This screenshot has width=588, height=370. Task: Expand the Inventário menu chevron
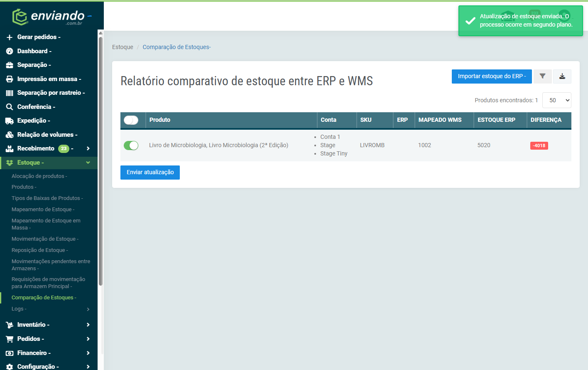(x=88, y=325)
